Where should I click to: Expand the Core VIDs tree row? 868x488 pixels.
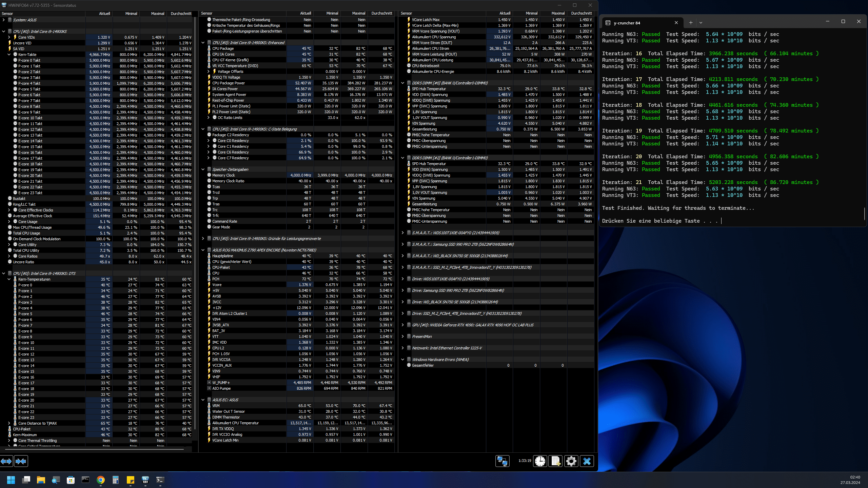[x=9, y=37]
